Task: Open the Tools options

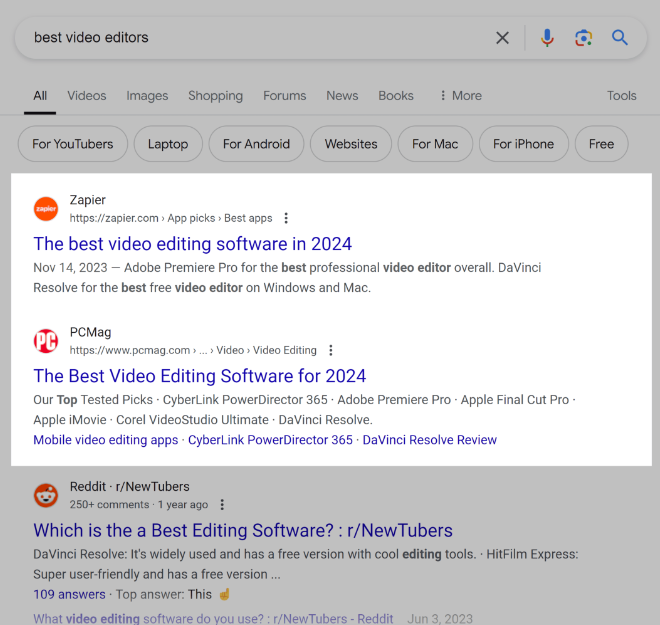Action: click(621, 96)
